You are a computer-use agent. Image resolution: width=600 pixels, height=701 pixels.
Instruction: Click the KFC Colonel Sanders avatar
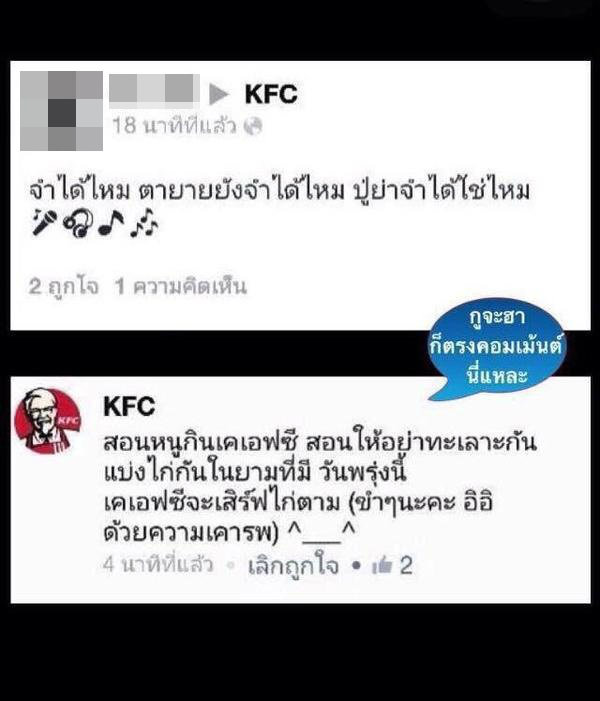tap(47, 421)
